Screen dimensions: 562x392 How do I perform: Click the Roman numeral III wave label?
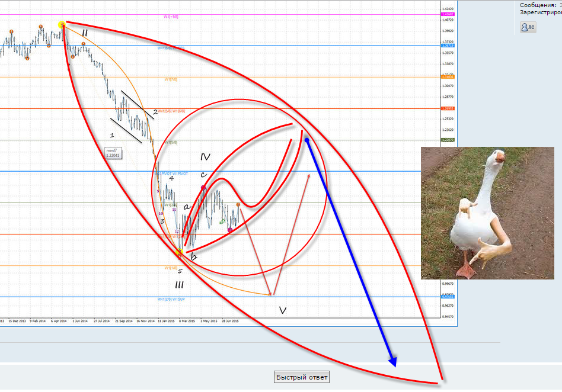pos(180,285)
